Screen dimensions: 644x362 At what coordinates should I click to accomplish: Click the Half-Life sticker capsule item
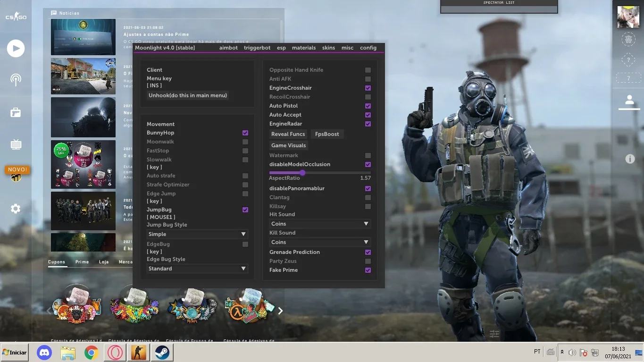pyautogui.click(x=249, y=306)
